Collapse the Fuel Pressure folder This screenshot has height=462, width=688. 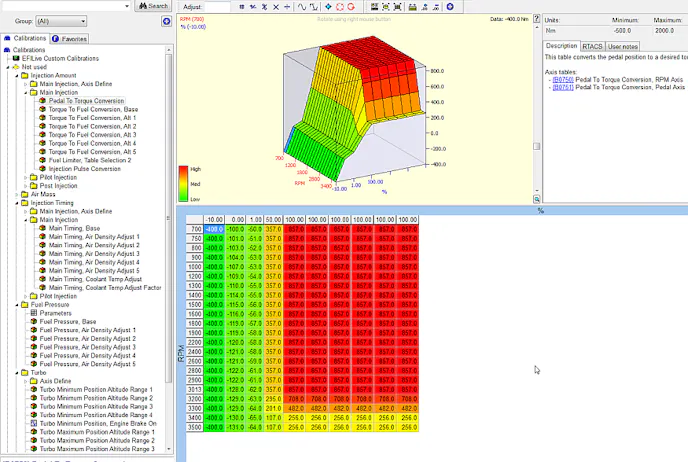tap(17, 304)
